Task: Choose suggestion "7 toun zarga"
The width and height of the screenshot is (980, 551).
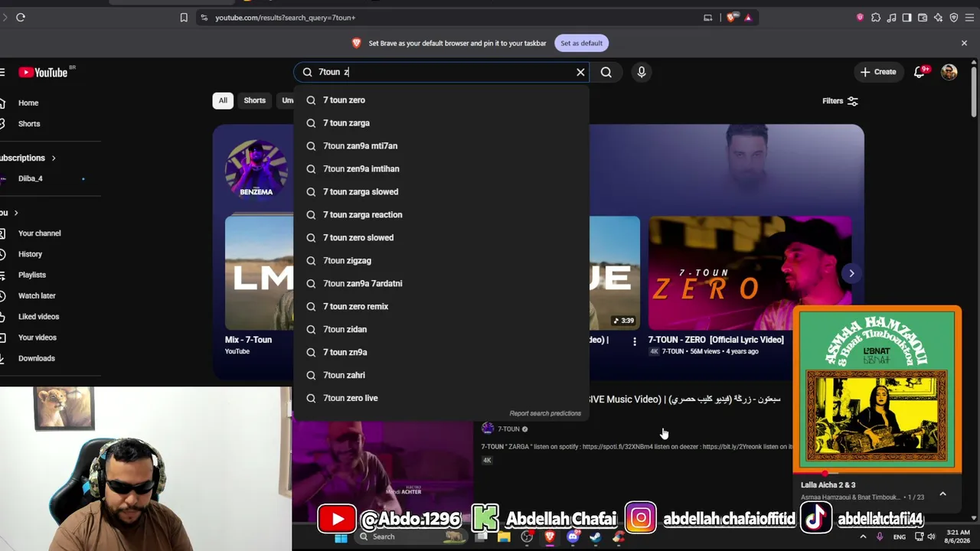Action: click(x=442, y=123)
